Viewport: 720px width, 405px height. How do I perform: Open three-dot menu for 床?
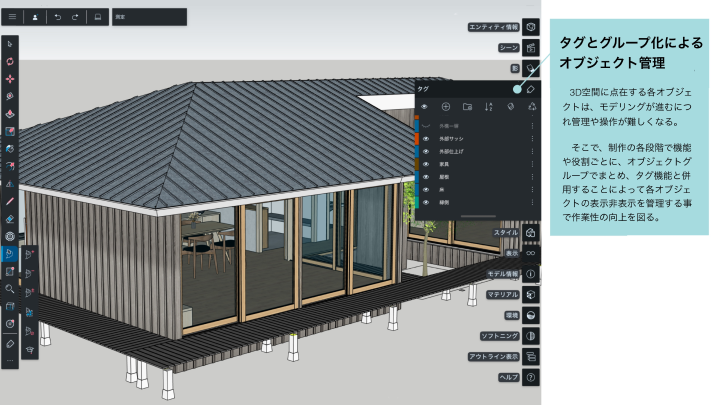click(x=533, y=189)
